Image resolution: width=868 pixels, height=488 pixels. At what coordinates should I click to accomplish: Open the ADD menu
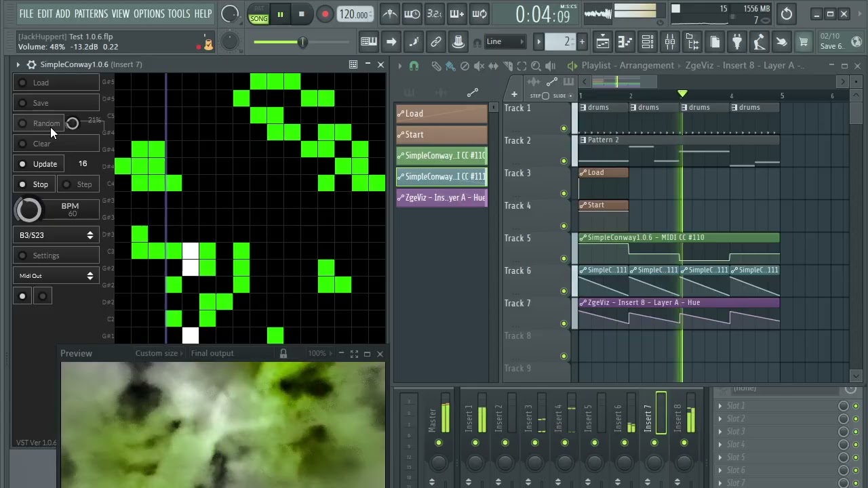(63, 14)
